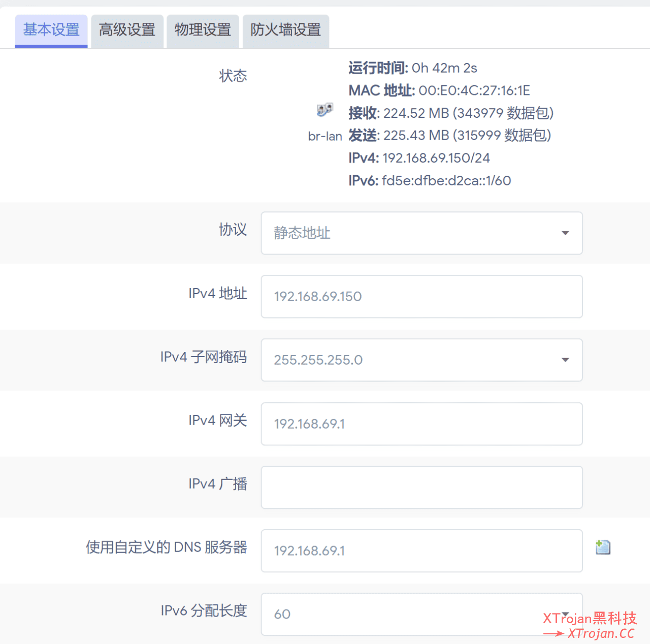650x644 pixels.
Task: Click the 发送 225.43 MB status line
Action: pos(450,135)
